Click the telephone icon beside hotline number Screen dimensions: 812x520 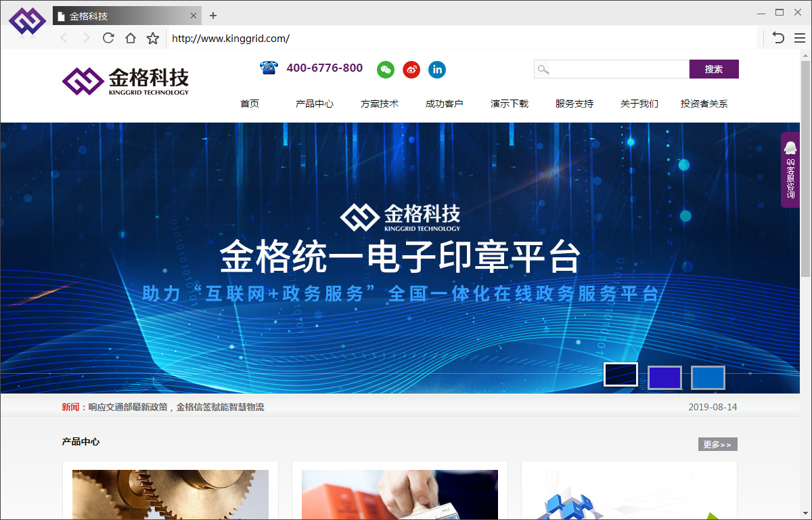click(x=269, y=68)
